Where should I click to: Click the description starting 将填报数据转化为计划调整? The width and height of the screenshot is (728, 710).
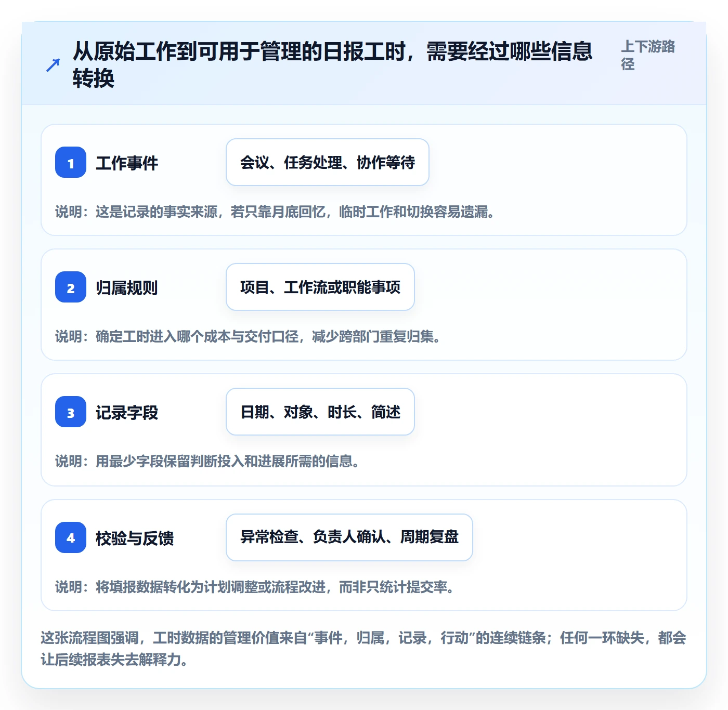pyautogui.click(x=255, y=587)
